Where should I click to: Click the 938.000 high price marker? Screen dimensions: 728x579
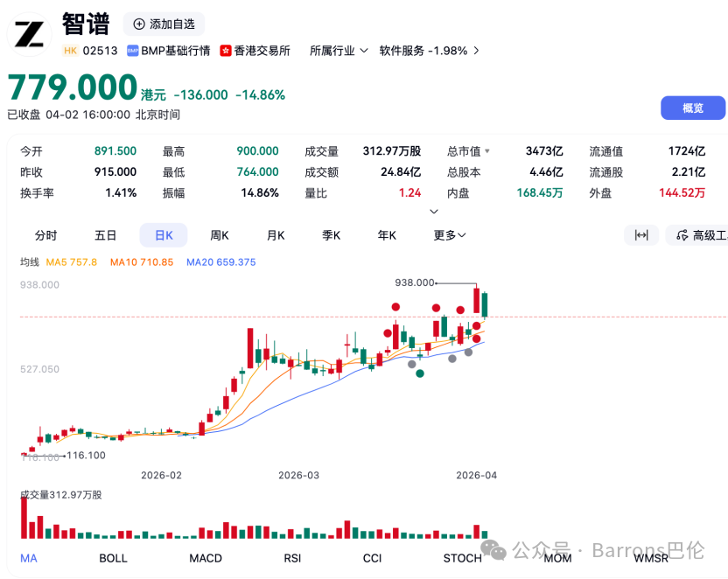click(x=415, y=283)
